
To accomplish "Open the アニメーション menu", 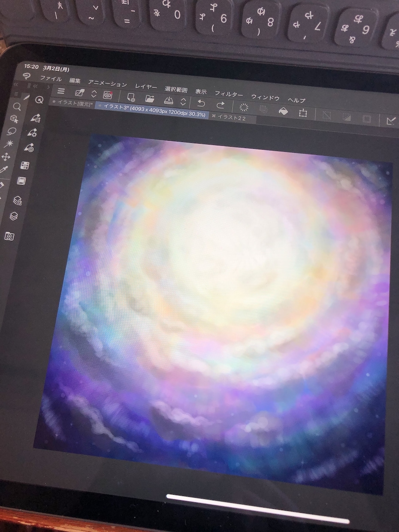I will 108,84.
